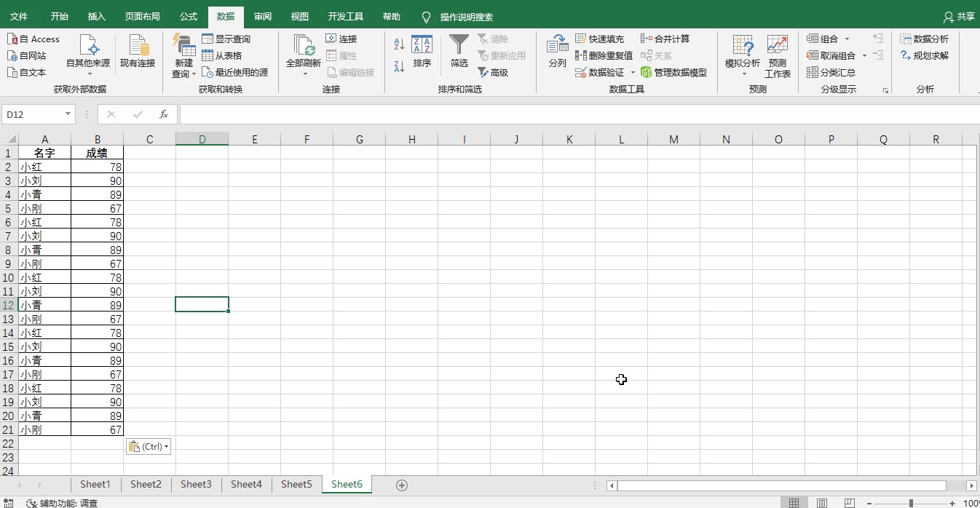
Task: Sort ascending with the 升序 icon
Action: (x=398, y=44)
